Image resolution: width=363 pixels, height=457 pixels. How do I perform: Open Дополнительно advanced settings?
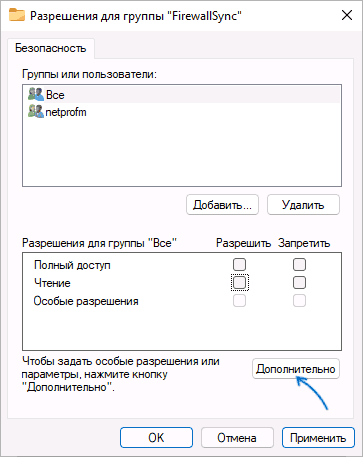(296, 369)
